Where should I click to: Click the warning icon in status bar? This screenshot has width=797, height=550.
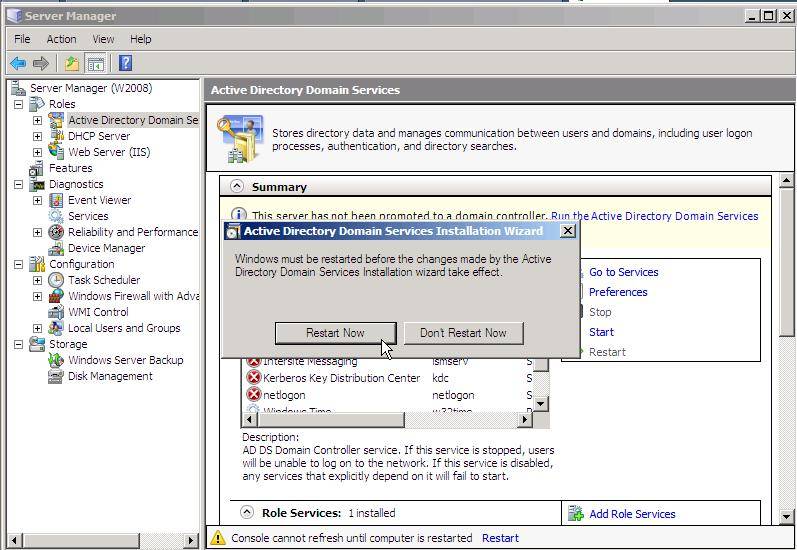(218, 537)
